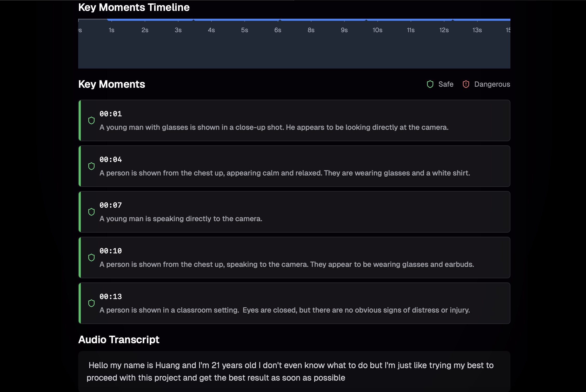Expand the 00:13 classroom moment card
The image size is (586, 392).
294,303
